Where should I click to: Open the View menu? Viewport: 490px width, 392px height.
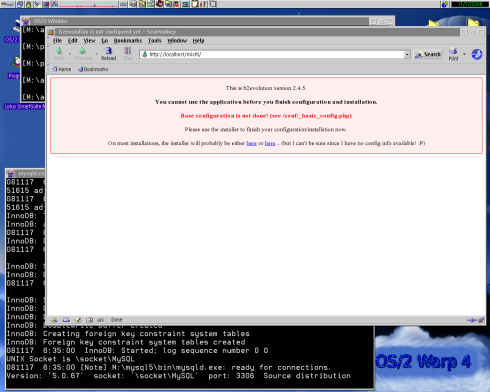[x=89, y=41]
